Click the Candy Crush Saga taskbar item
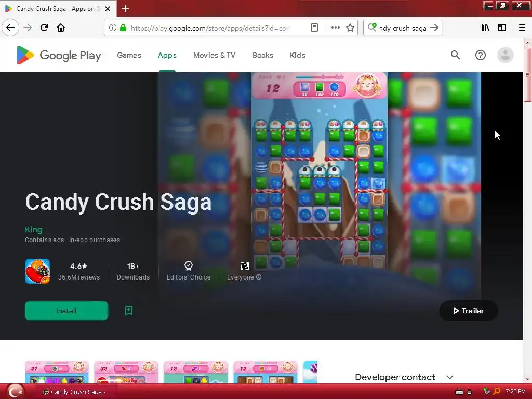The width and height of the screenshot is (532, 399). [77, 392]
